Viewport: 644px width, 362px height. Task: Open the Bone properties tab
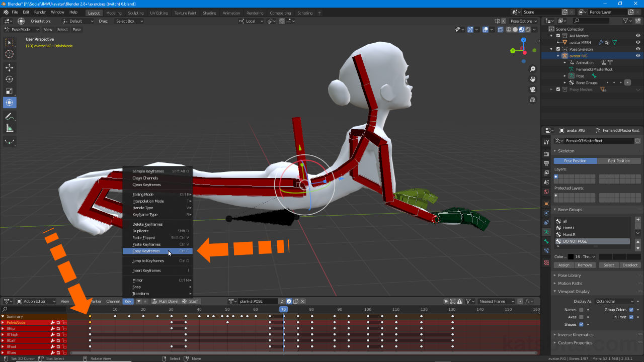(x=546, y=241)
